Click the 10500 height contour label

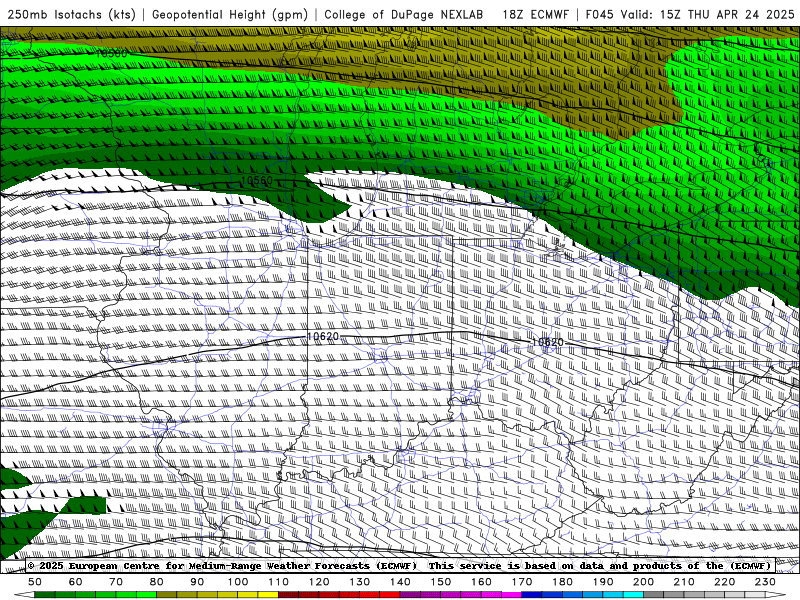(111, 53)
